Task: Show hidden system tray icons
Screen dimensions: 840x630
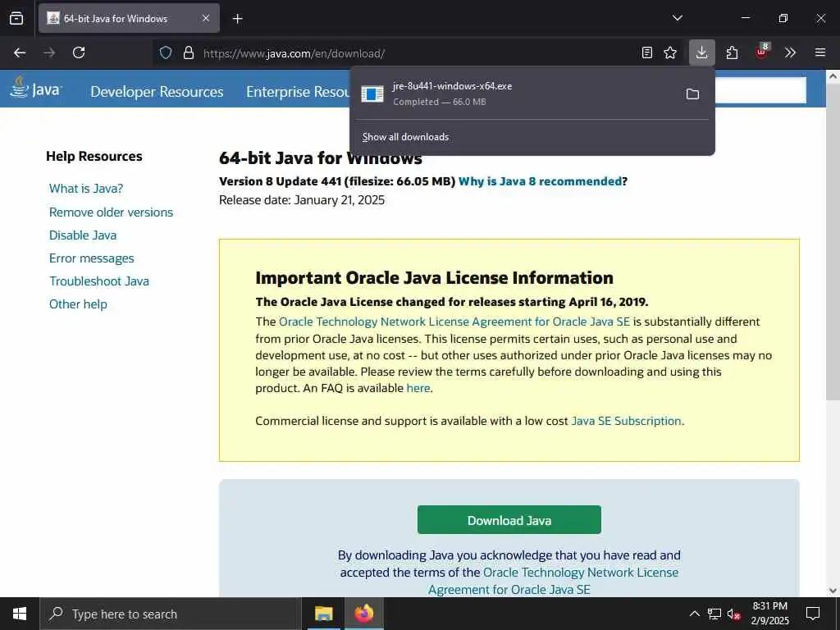Action: point(694,614)
